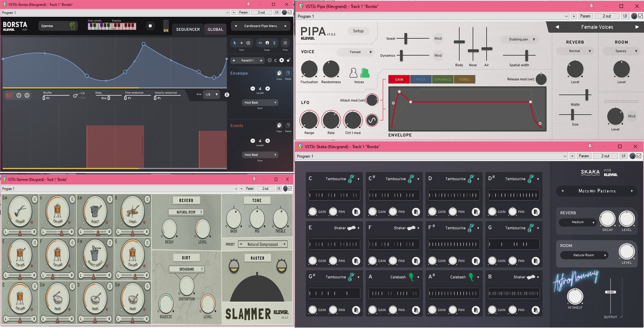The image size is (644, 328).
Task: Toggle vertical snap arrows in Borsta
Action: 274,43
